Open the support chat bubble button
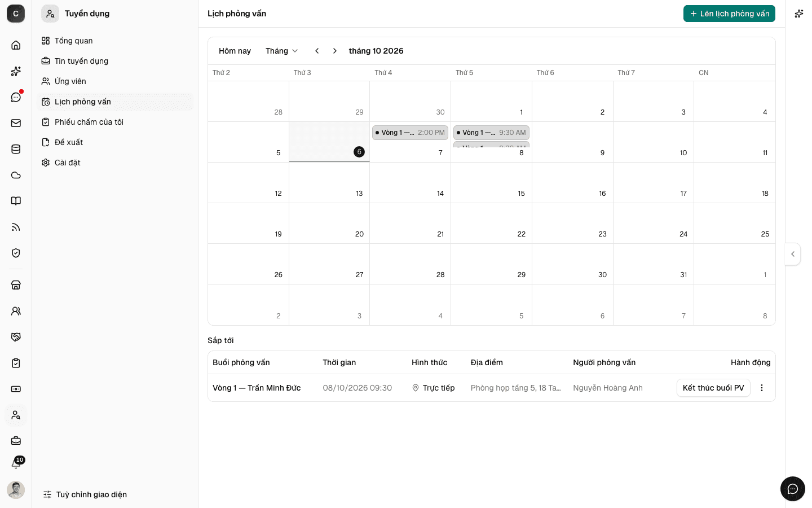This screenshot has width=812, height=508. point(793,489)
